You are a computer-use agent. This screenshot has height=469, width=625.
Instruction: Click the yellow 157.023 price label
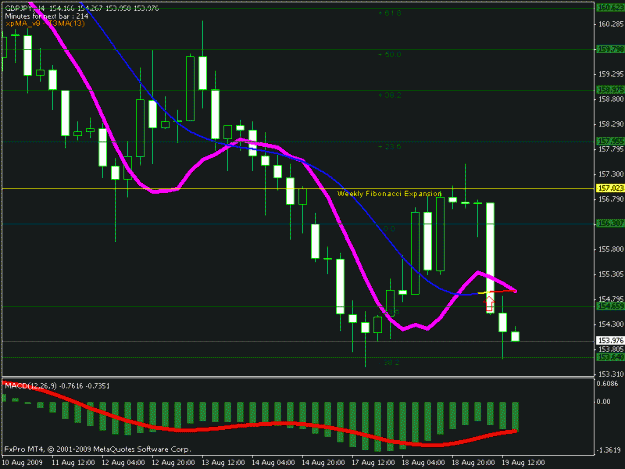610,188
